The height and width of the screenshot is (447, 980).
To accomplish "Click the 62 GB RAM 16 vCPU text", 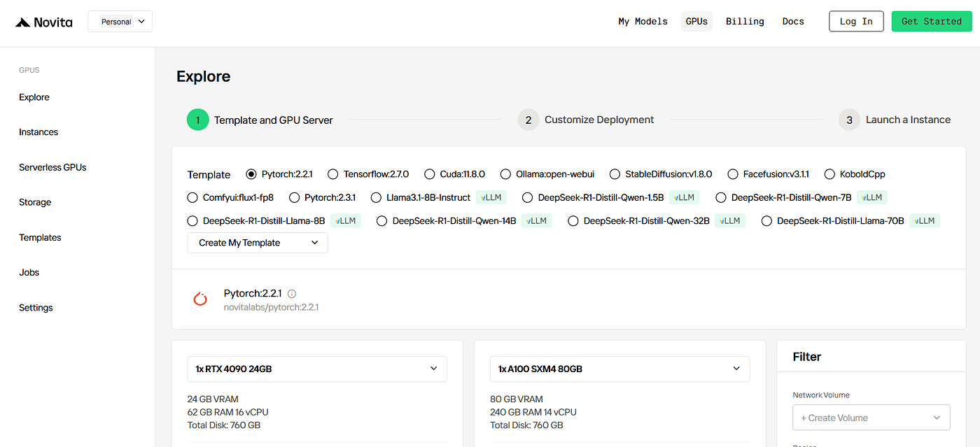I will [x=227, y=412].
